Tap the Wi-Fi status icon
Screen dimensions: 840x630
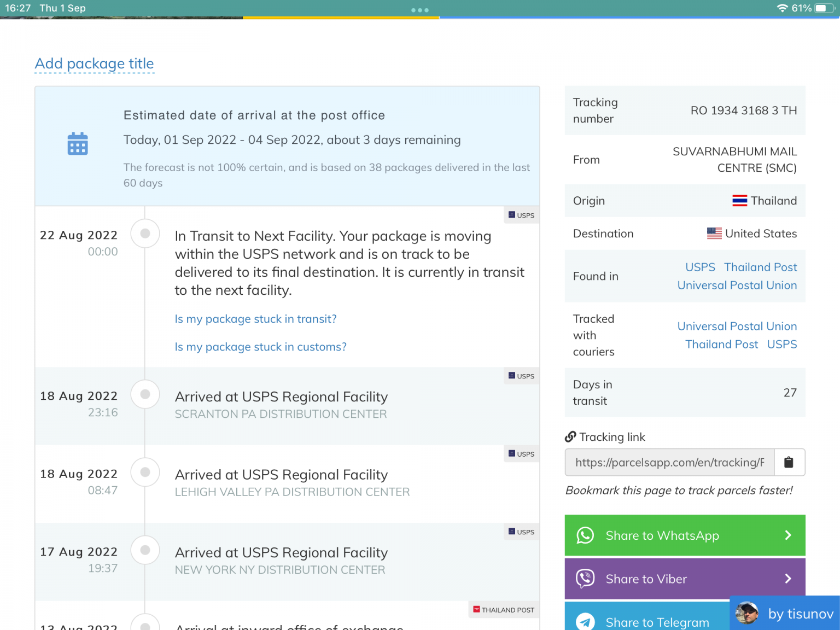click(x=782, y=8)
